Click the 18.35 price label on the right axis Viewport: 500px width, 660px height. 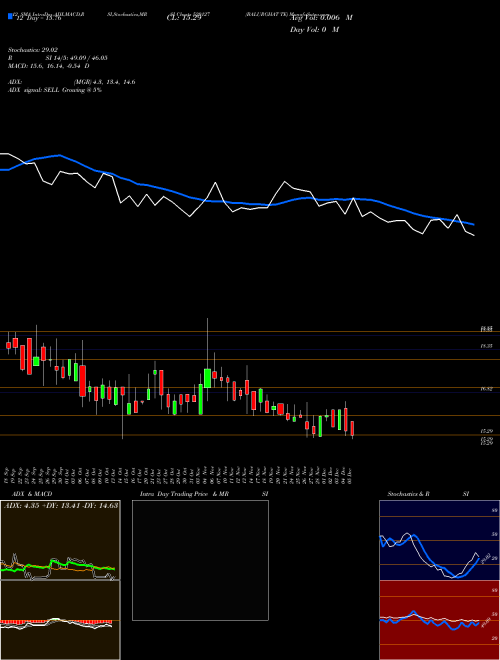pyautogui.click(x=487, y=346)
